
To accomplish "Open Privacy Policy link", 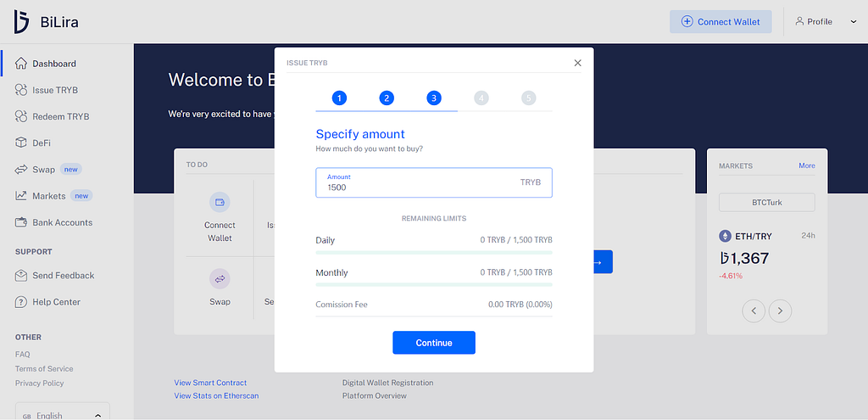I will pos(39,383).
